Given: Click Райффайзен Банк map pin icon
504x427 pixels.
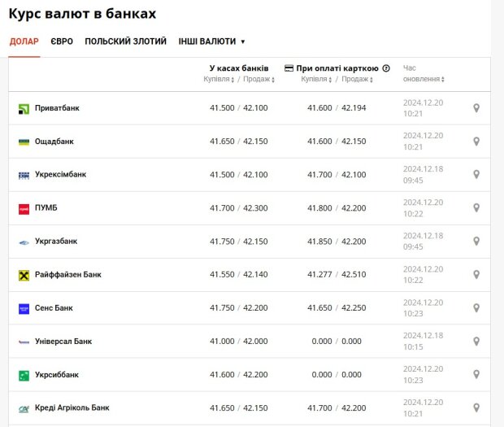Looking at the screenshot, I should click(x=476, y=275).
